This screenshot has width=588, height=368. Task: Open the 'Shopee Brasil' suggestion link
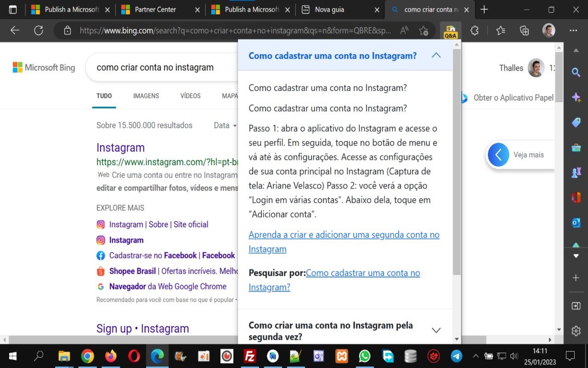point(174,271)
